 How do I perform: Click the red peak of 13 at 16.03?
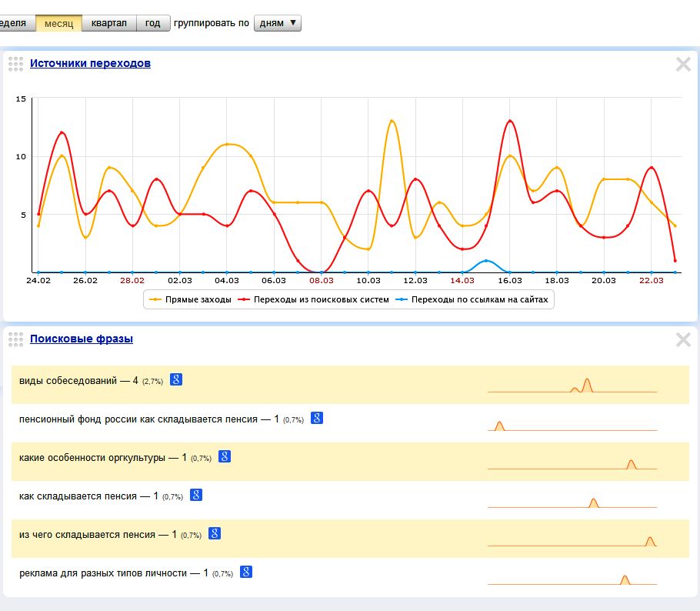tap(510, 121)
